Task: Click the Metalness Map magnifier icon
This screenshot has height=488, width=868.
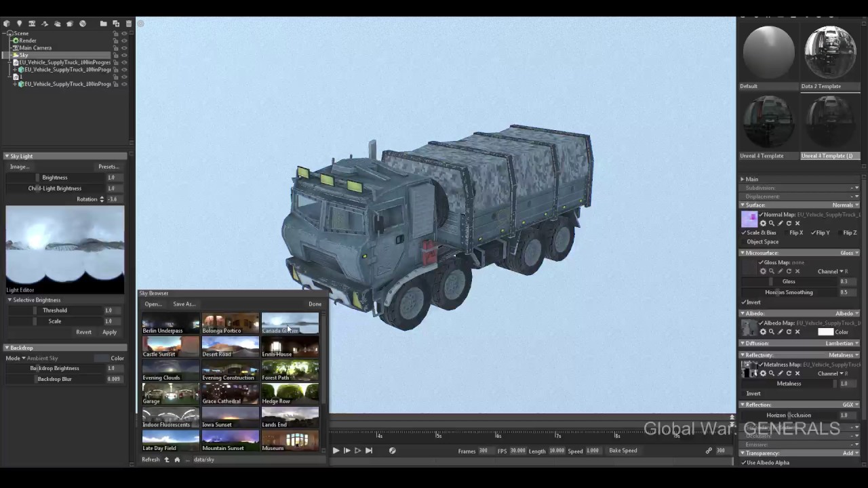Action: coord(771,373)
